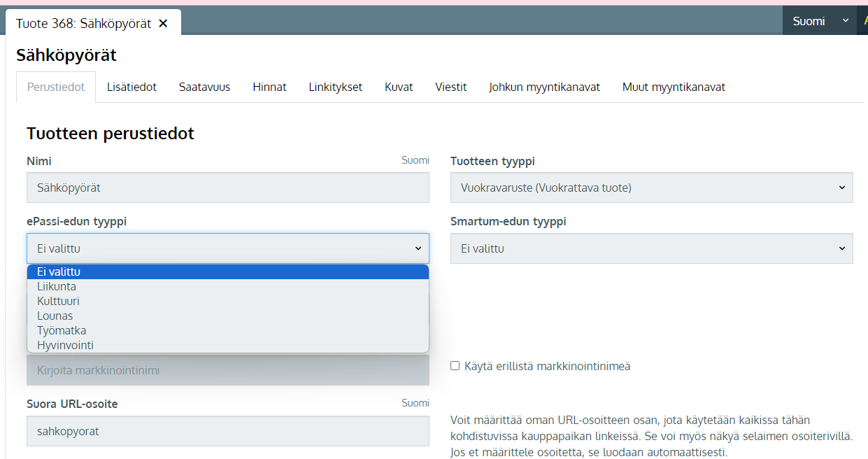This screenshot has height=459, width=868.
Task: Open the Saatavuus tab
Action: coord(204,87)
